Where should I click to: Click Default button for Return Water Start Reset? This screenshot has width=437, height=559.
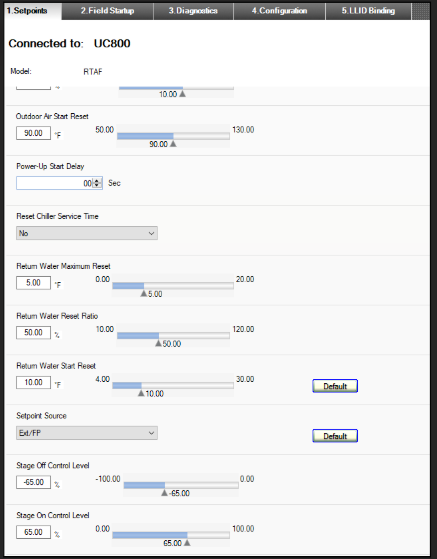(x=335, y=386)
